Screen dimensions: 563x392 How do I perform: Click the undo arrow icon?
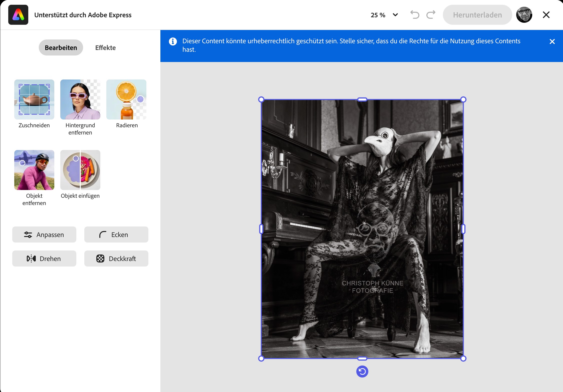[x=415, y=15]
